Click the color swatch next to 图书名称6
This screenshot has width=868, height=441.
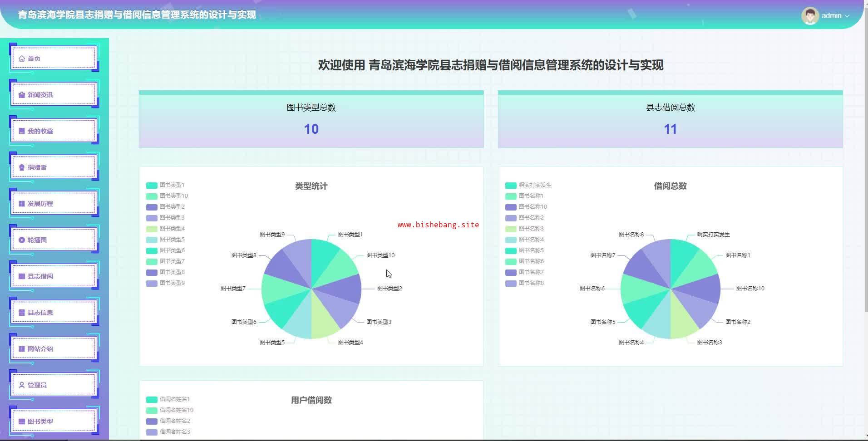(511, 261)
